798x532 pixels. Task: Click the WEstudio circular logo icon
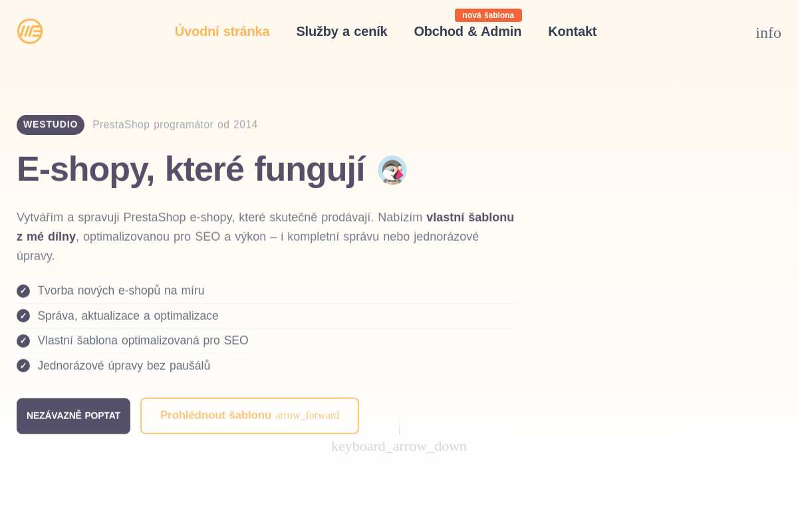29,31
